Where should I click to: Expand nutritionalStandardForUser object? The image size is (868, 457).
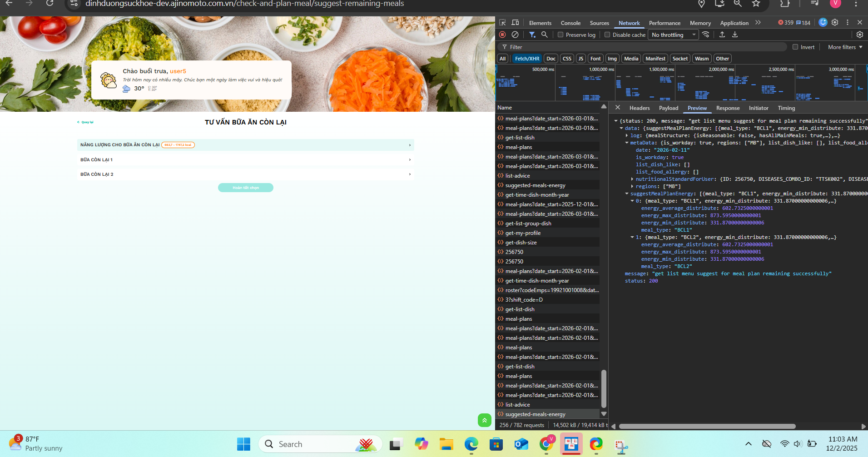coord(632,179)
